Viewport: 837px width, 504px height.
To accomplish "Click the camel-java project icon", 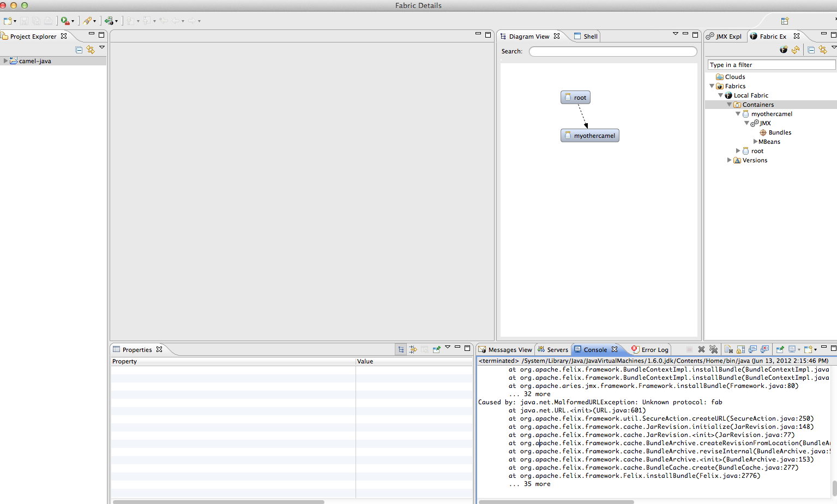I will pyautogui.click(x=14, y=60).
